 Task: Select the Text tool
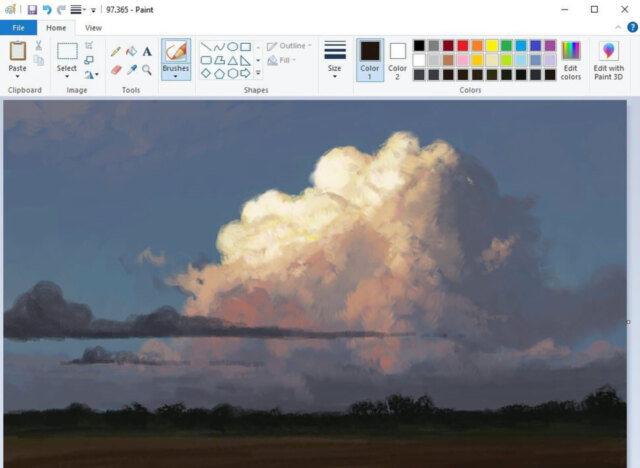click(x=147, y=51)
